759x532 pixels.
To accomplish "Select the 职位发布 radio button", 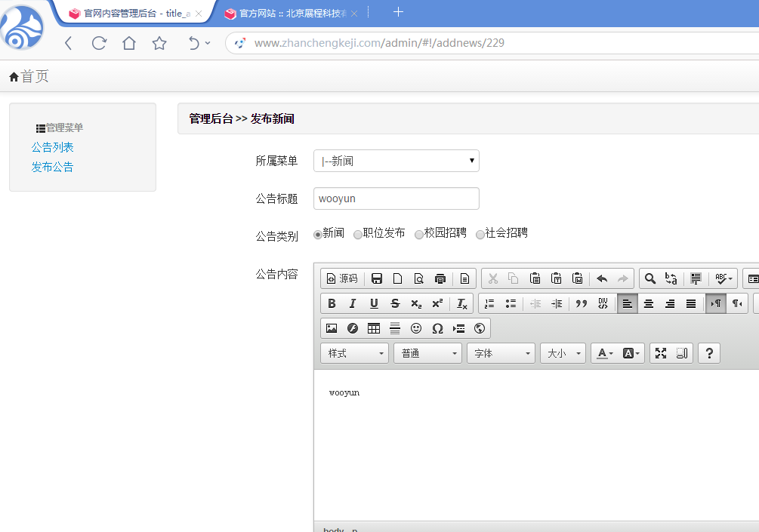I will (x=358, y=235).
